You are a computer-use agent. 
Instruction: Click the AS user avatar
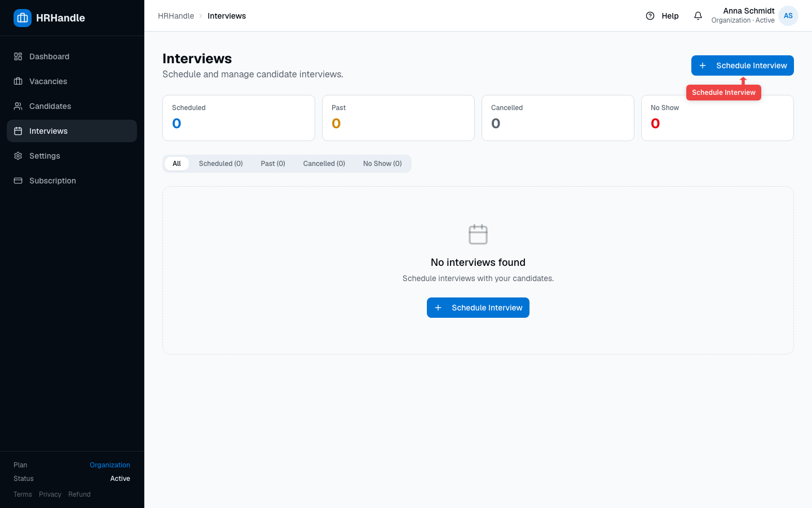click(788, 16)
